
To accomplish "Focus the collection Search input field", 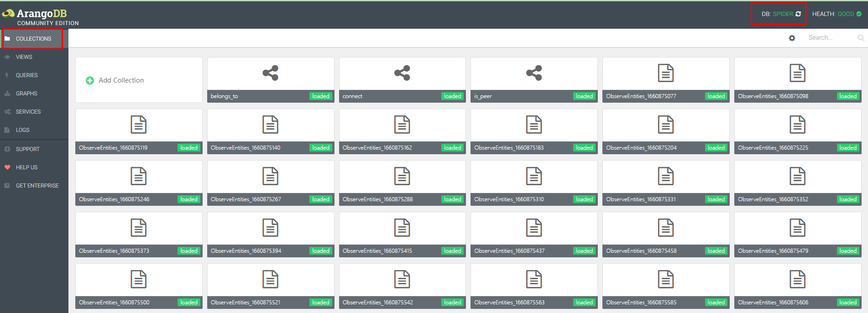I will click(831, 38).
